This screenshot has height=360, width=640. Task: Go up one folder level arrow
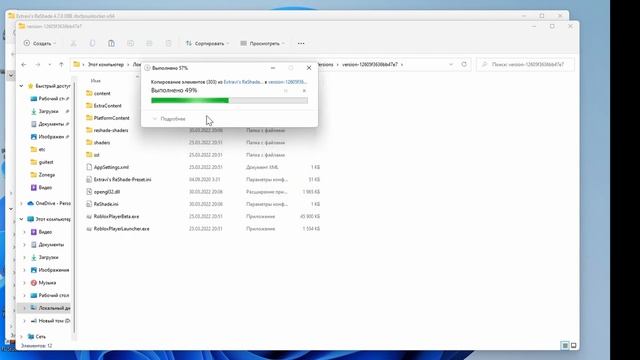pyautogui.click(x=61, y=64)
